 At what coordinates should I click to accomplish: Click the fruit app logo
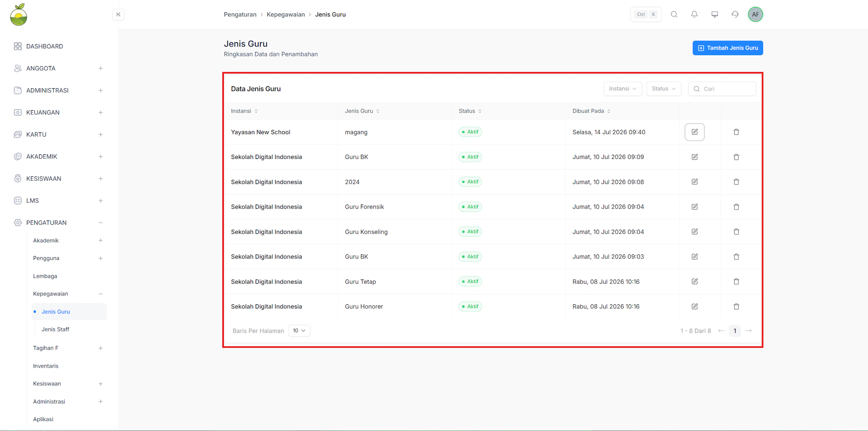pyautogui.click(x=19, y=15)
